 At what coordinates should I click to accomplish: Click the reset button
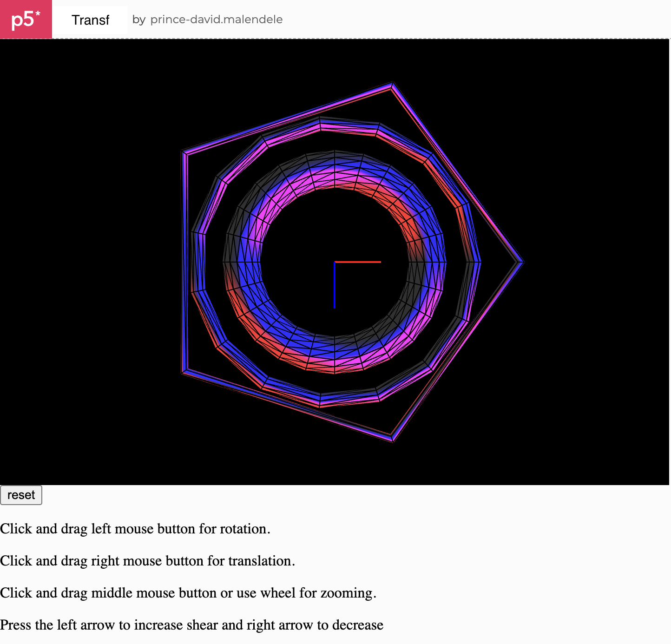tap(21, 495)
